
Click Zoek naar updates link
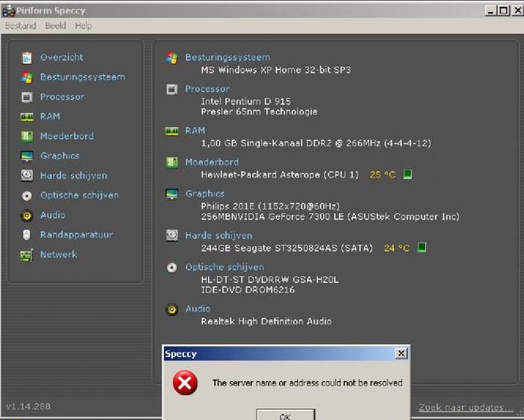pos(466,407)
